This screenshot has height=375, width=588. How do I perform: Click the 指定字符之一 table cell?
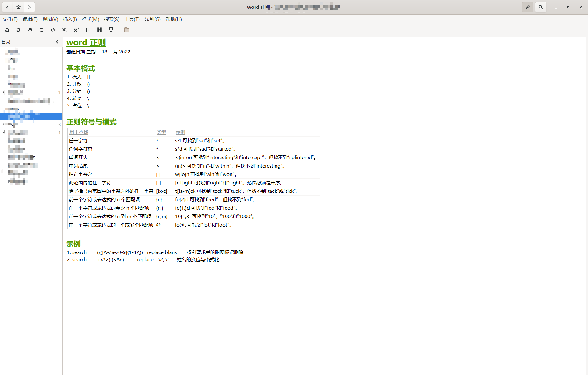[111, 174]
